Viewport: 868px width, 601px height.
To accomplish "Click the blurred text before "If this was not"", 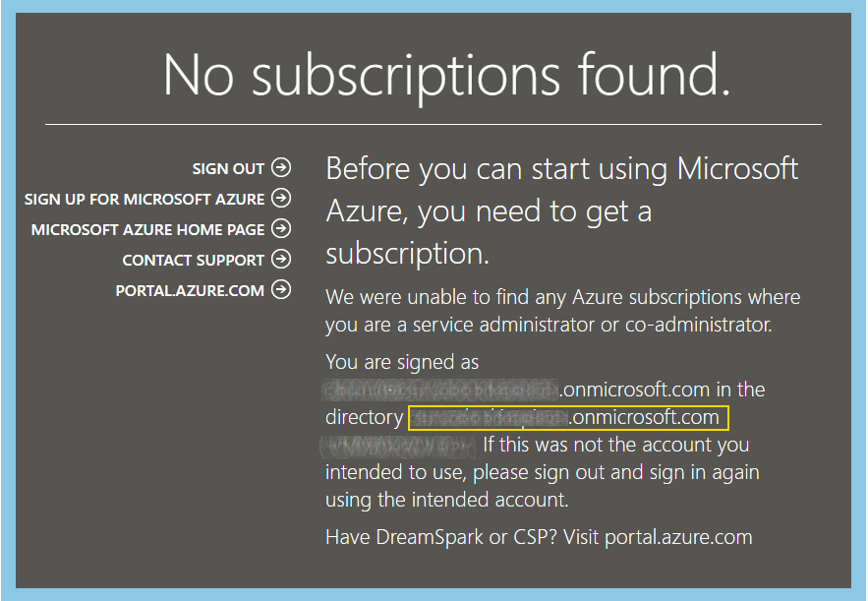I will pyautogui.click(x=397, y=447).
